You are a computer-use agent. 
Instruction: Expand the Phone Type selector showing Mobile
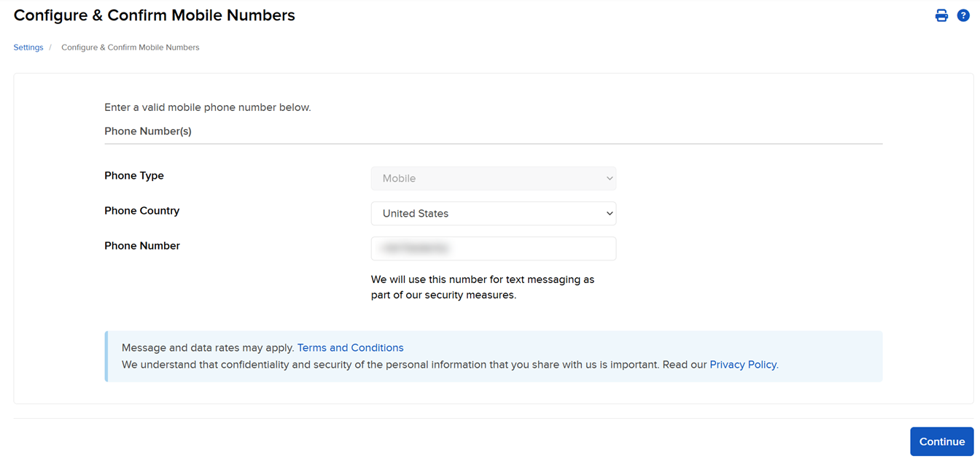494,178
